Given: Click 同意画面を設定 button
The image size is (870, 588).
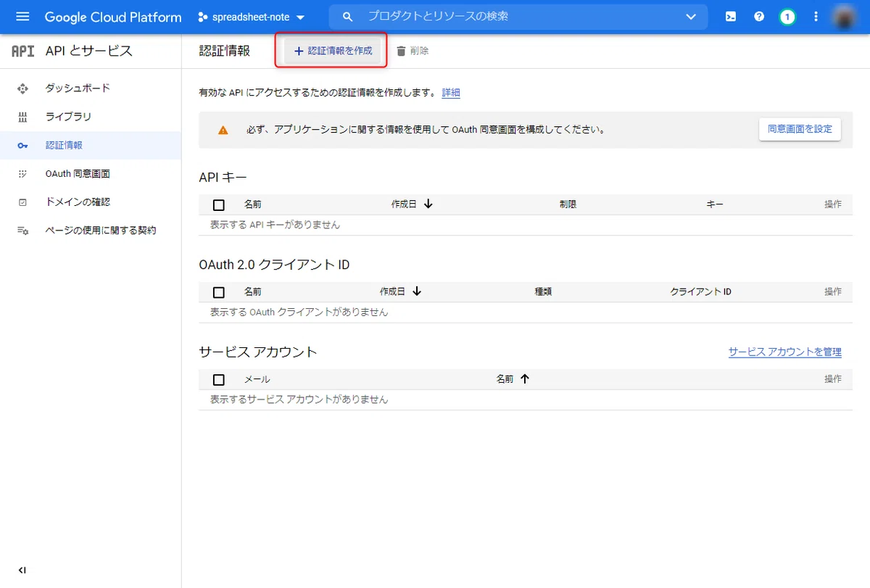Looking at the screenshot, I should (x=800, y=129).
